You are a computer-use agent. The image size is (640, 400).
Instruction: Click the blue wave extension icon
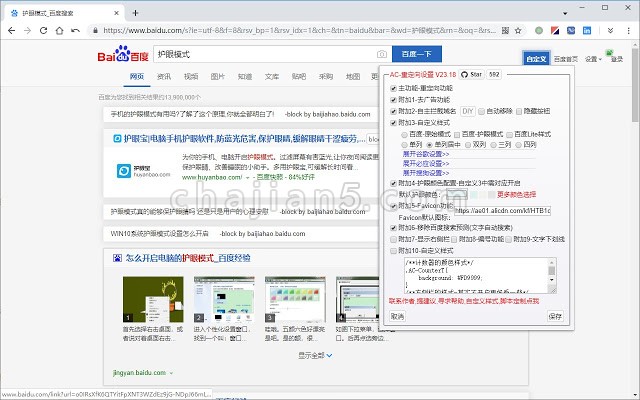571,31
